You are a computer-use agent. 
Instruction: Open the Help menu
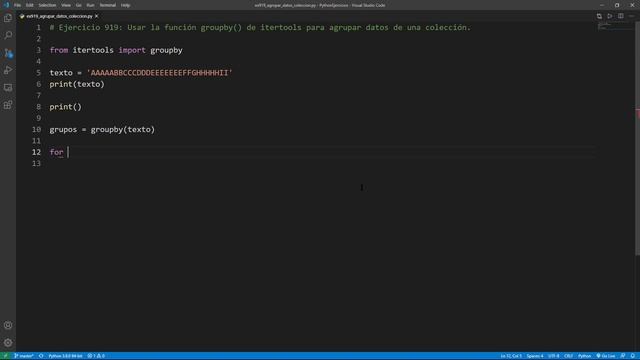click(x=125, y=5)
